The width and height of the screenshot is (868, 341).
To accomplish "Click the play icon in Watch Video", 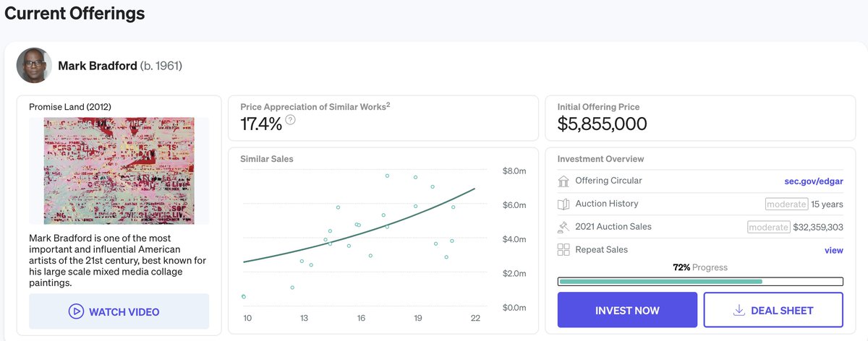I will tap(76, 311).
